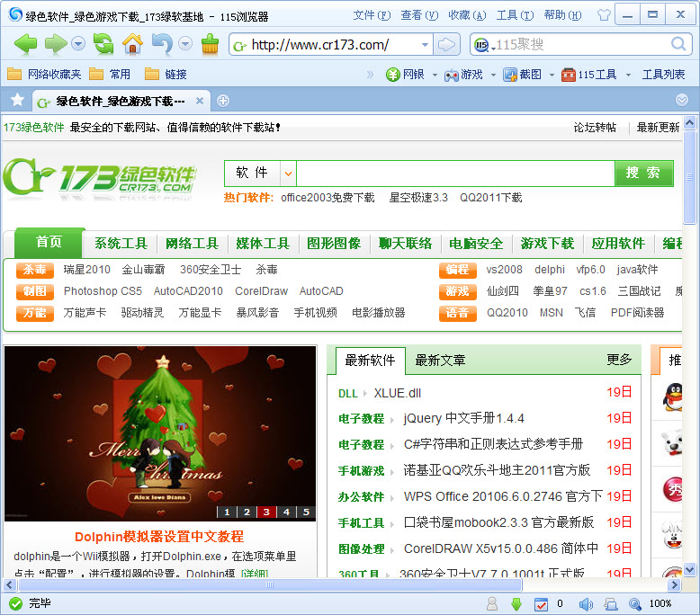This screenshot has height=615, width=700.
Task: Open a new tab with plus button
Action: pos(223,101)
